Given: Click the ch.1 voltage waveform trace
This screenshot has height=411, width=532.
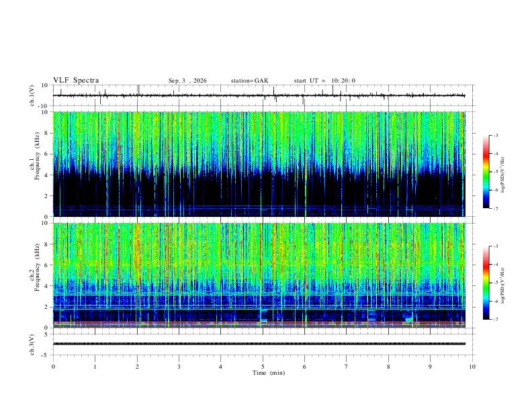Looking at the screenshot, I should coord(259,95).
